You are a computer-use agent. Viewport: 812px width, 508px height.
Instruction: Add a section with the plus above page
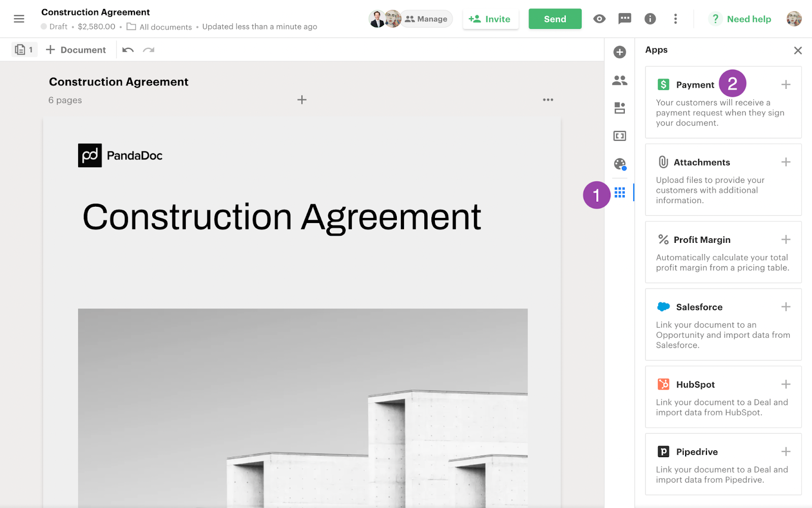point(302,100)
